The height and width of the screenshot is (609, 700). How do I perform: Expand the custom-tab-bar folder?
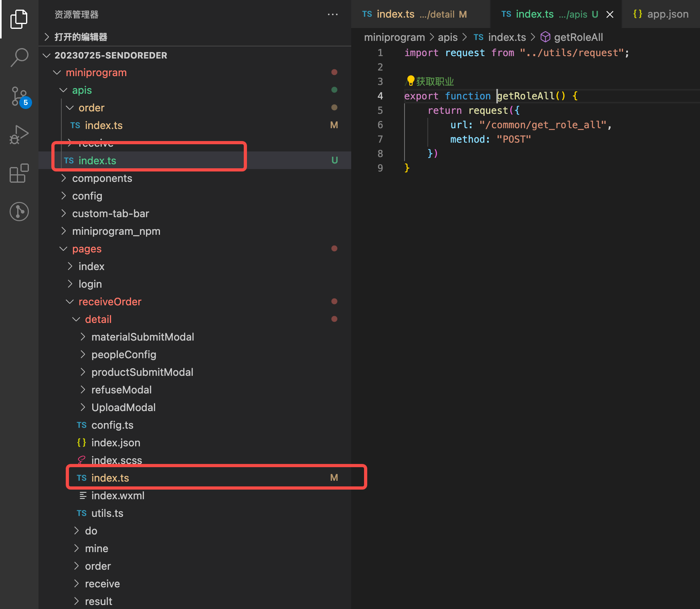coord(195,214)
